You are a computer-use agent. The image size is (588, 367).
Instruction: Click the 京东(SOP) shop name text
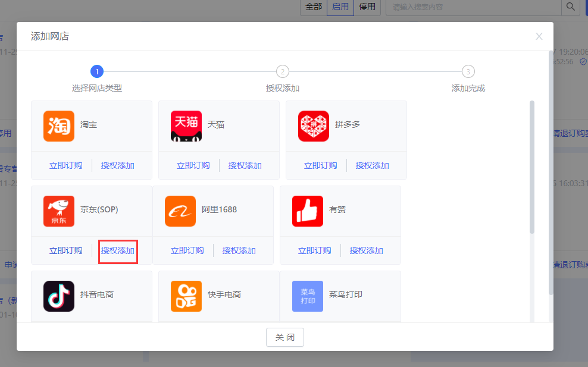[x=99, y=209]
